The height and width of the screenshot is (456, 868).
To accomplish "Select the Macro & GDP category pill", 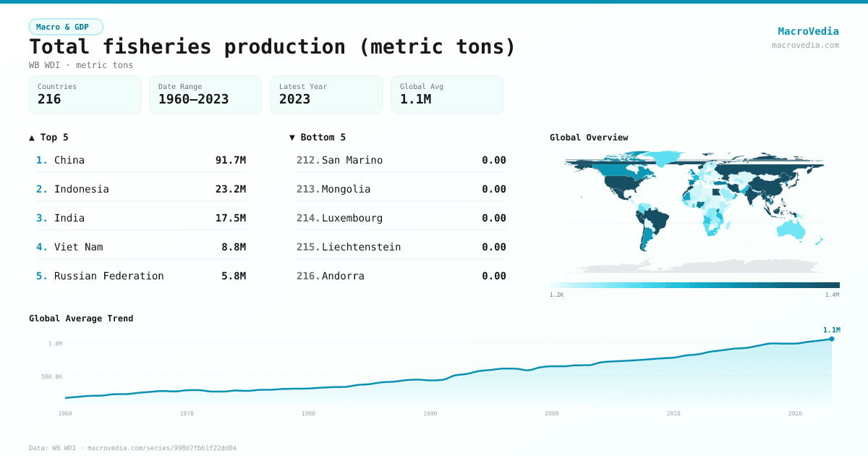I will click(66, 26).
